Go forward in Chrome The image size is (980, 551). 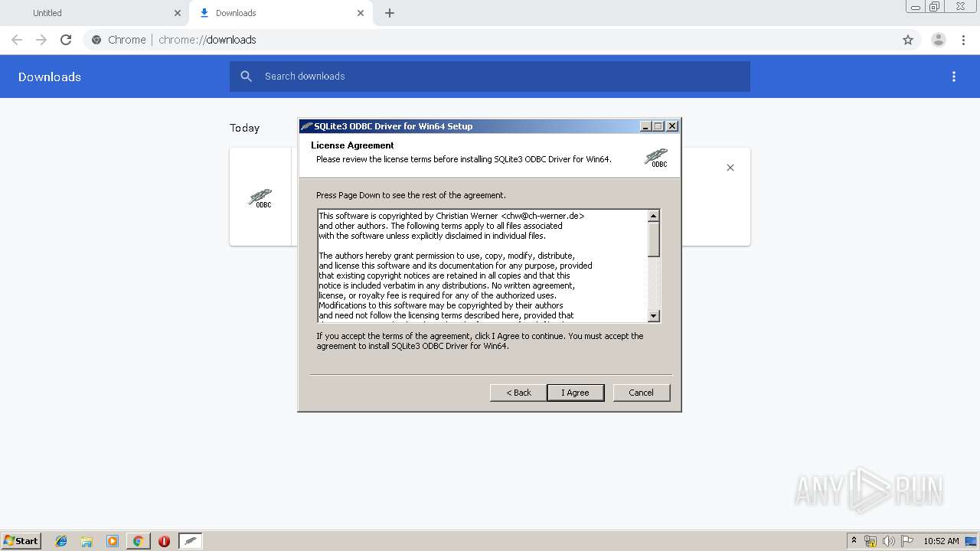pos(41,40)
